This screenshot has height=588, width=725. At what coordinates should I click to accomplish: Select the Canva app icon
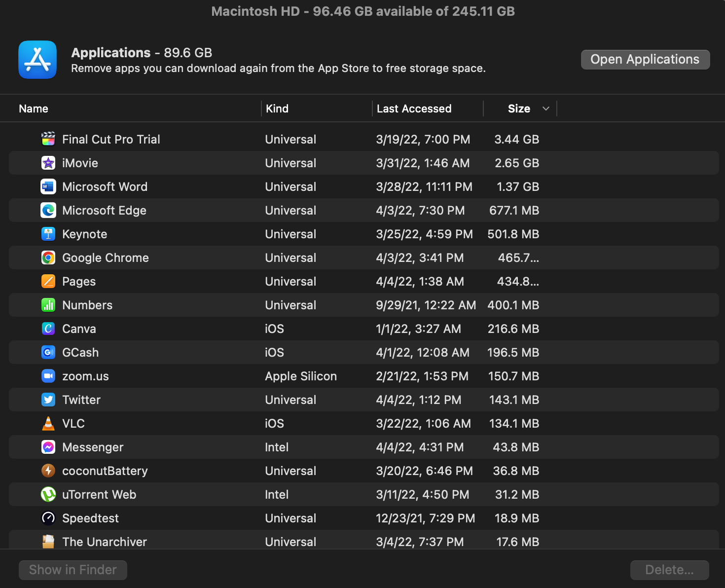click(x=48, y=329)
